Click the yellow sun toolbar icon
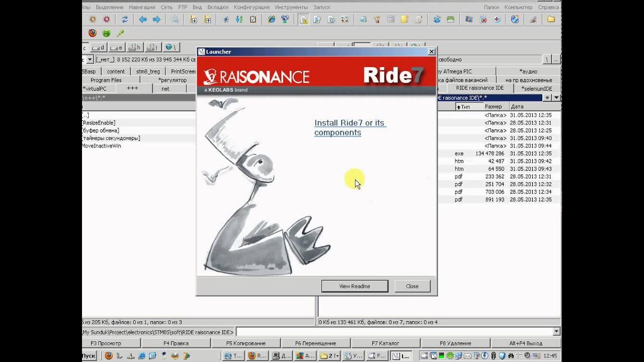The image size is (644, 362). pos(92,20)
